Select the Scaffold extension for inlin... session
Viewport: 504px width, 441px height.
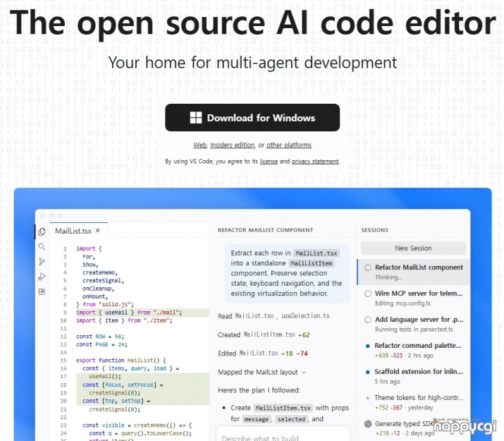pos(414,376)
